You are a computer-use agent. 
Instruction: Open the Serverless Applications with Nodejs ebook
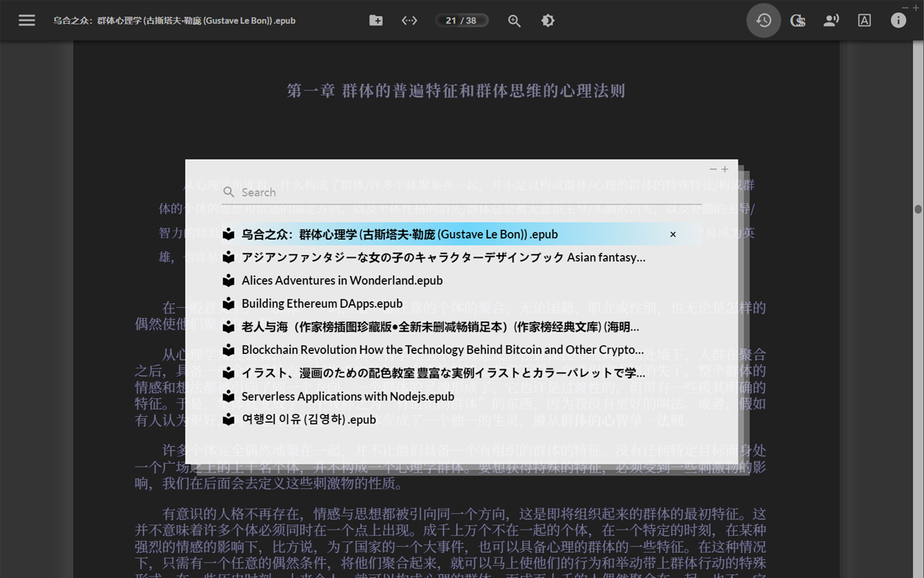[x=348, y=396]
